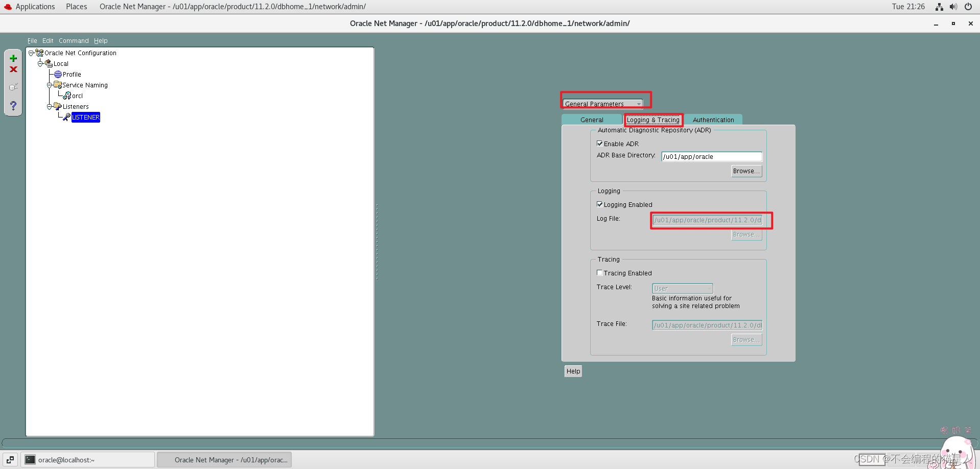This screenshot has width=980, height=469.
Task: Open the volume tray icon
Action: (x=953, y=7)
